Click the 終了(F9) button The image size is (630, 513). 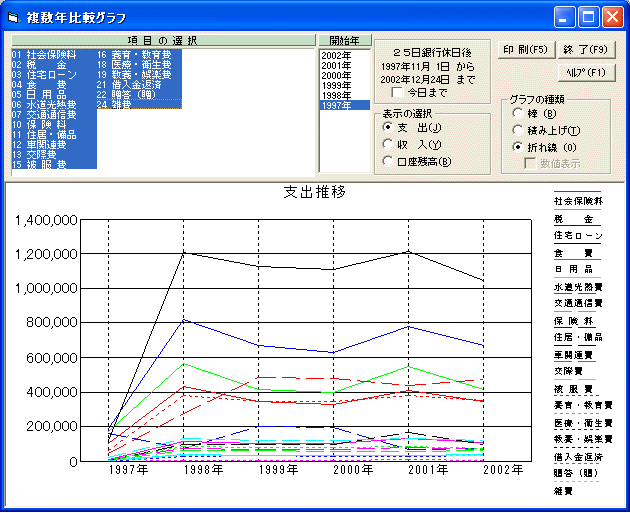click(586, 48)
